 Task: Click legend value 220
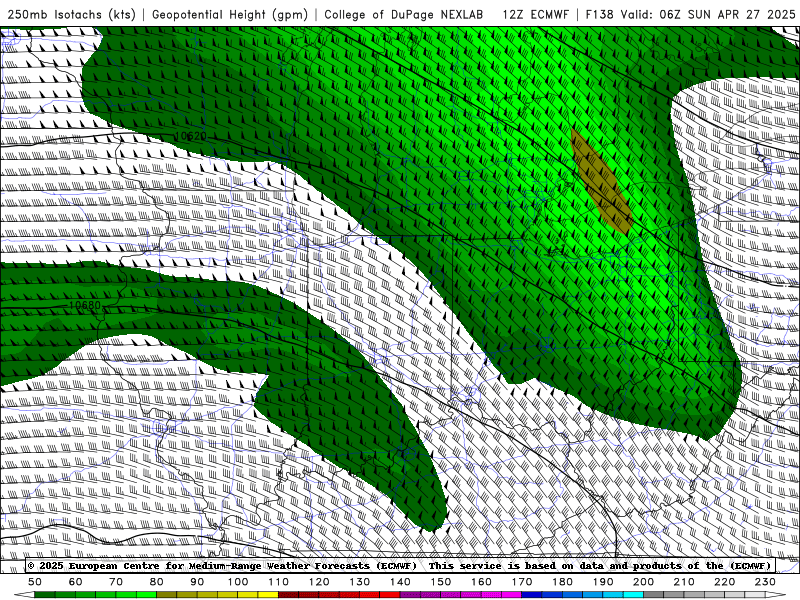point(724,582)
